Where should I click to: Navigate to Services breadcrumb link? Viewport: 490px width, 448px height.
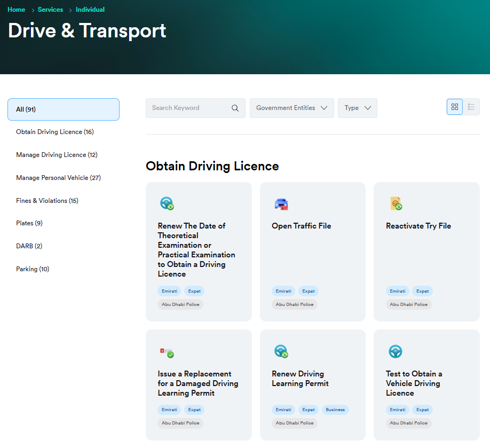click(x=50, y=10)
